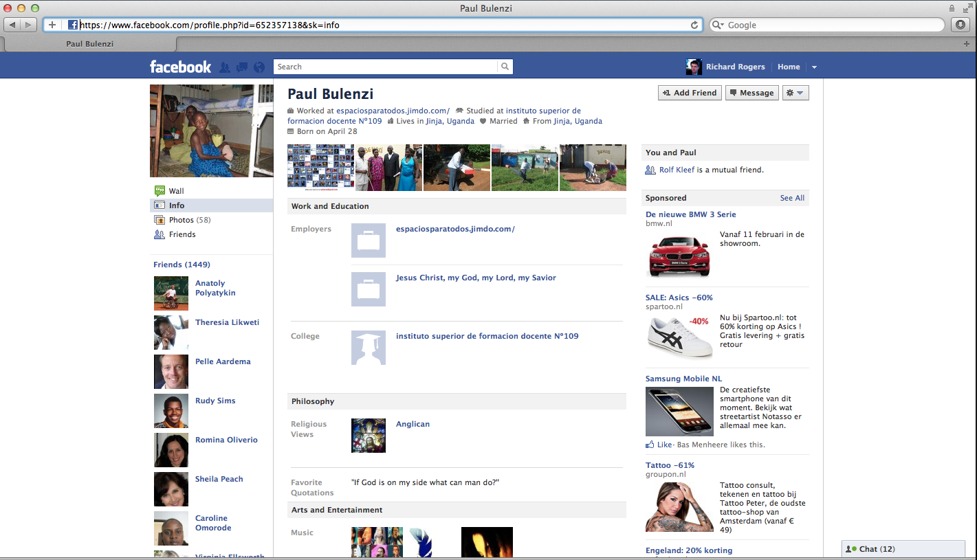Viewport: 977px width, 560px height.
Task: Open Theresia Likweti's friend profile
Action: click(x=227, y=322)
